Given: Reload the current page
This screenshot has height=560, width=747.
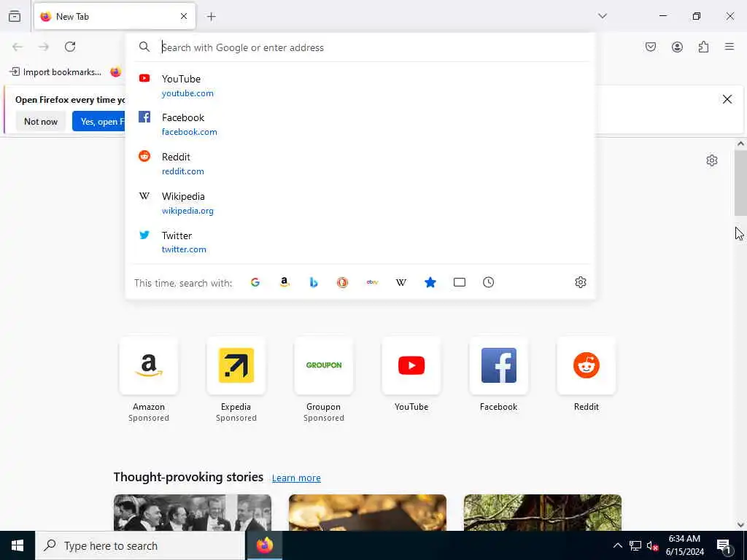Looking at the screenshot, I should pyautogui.click(x=70, y=47).
